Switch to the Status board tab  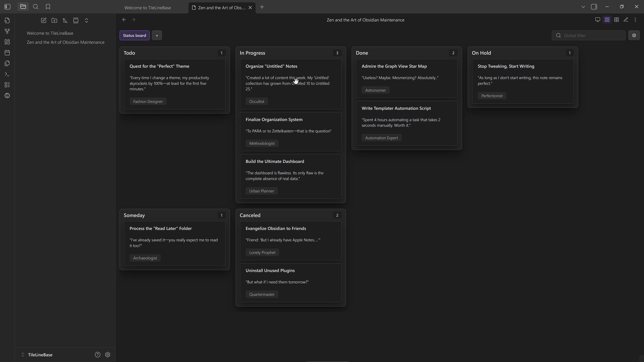(x=134, y=35)
